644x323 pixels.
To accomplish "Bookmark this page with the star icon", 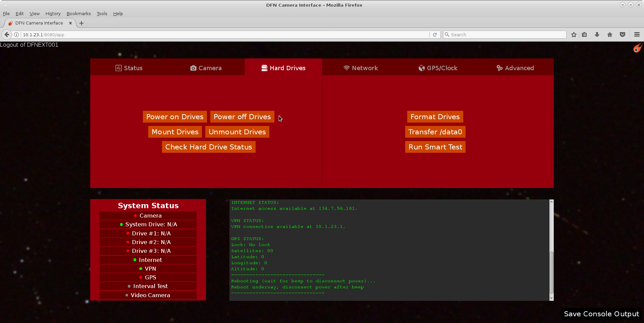I will [x=574, y=35].
